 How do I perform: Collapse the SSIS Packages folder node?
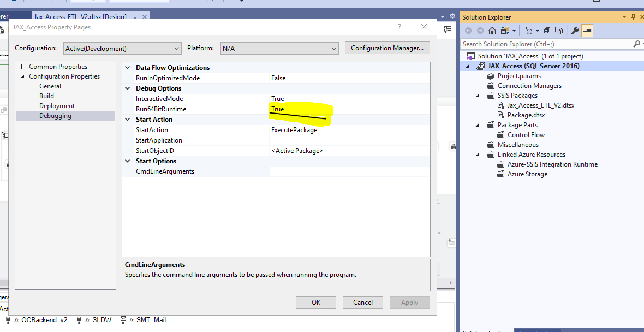point(478,96)
